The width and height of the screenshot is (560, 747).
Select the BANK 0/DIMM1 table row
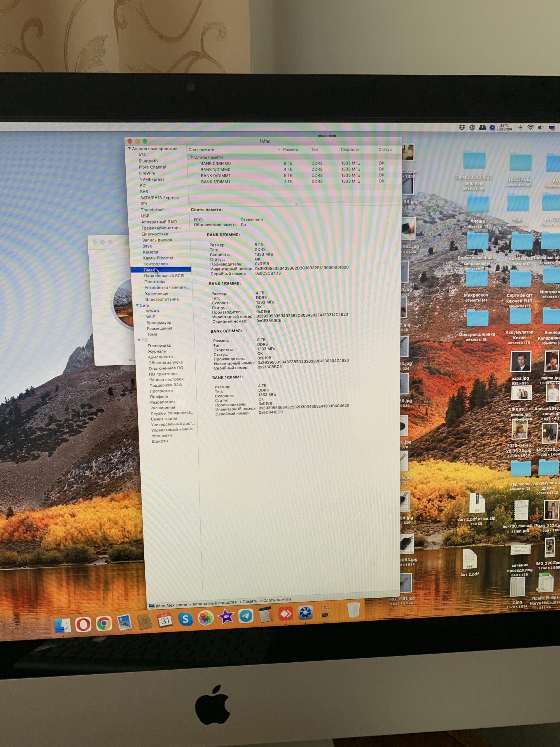[294, 175]
